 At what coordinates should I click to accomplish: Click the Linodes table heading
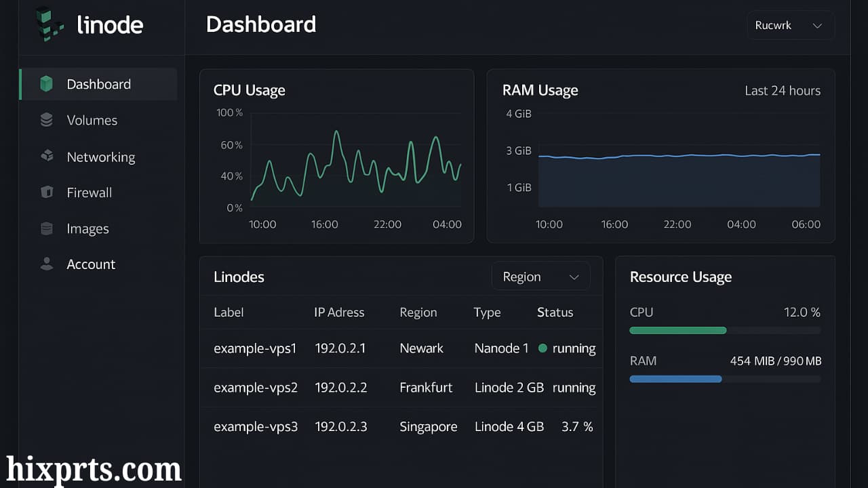[239, 277]
